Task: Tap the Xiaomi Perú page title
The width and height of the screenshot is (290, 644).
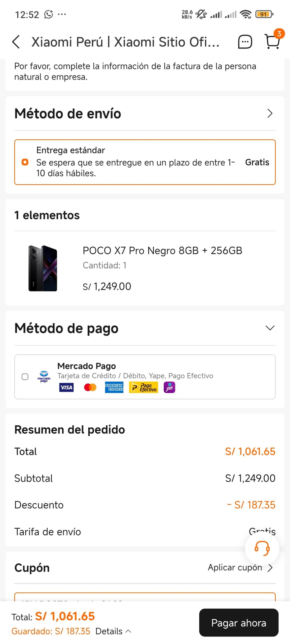Action: 125,42
